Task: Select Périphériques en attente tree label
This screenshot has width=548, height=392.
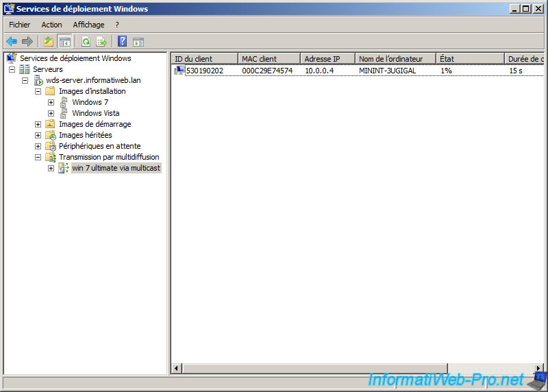Action: [x=100, y=146]
